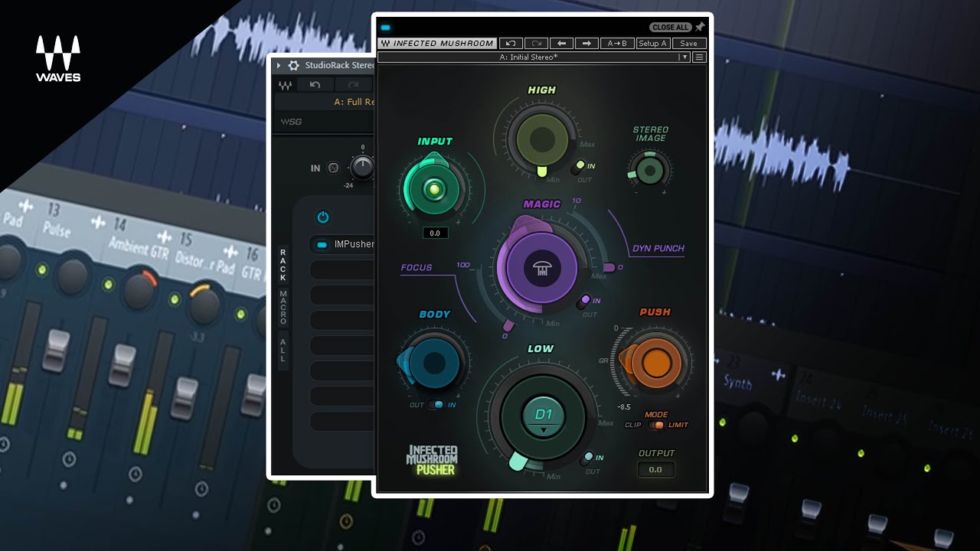Viewport: 980px width, 551px height.
Task: Click the CLOSE ALL button
Action: pos(671,28)
